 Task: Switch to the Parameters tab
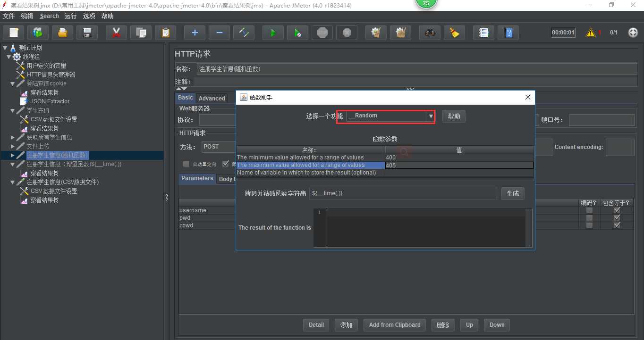pyautogui.click(x=197, y=178)
